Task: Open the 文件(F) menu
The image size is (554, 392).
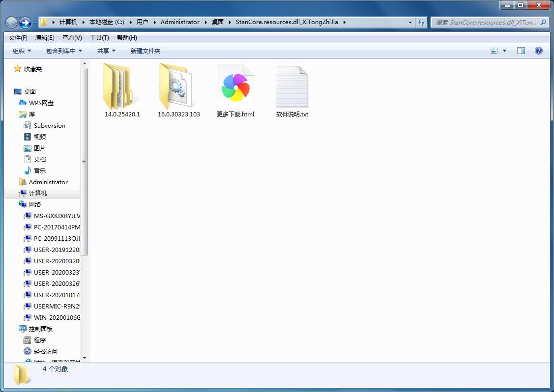Action: click(18, 38)
